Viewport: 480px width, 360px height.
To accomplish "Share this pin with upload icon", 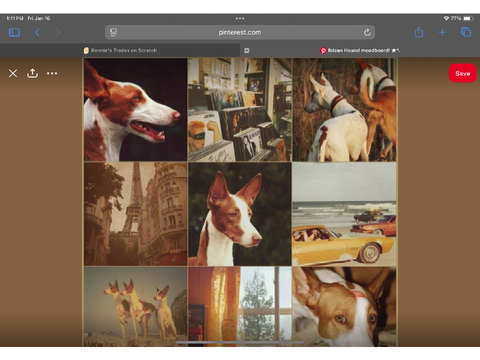I will coord(32,73).
